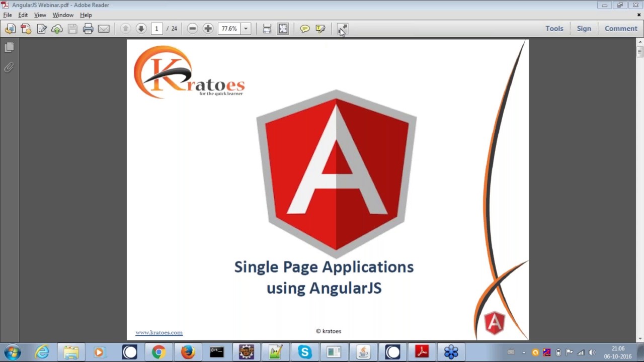Click the www.kratoes.com link

tap(159, 332)
